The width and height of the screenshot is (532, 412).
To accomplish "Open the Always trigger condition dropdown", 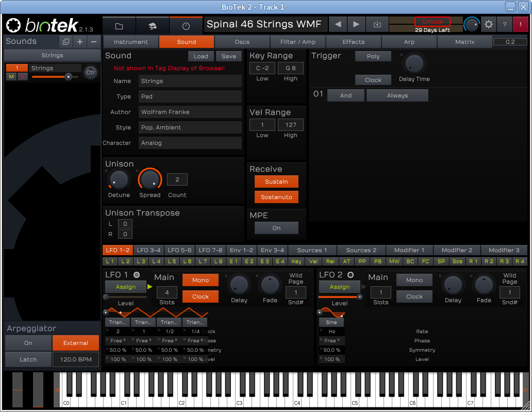I will [397, 95].
